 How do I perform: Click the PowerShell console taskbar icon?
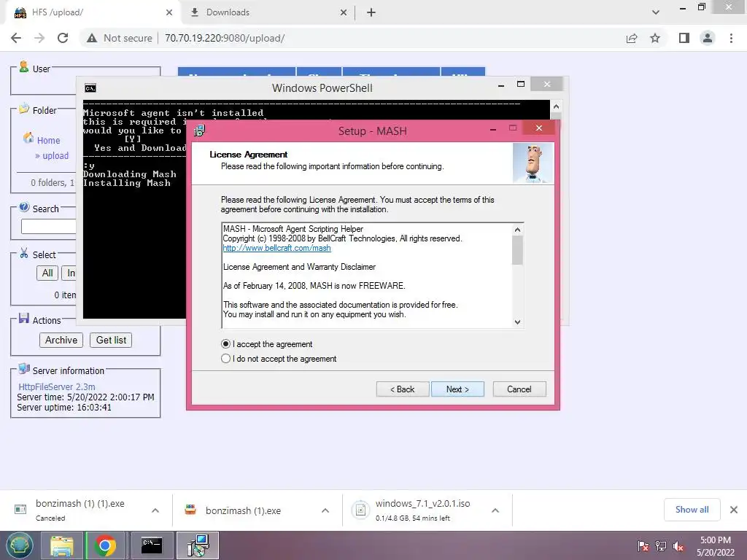152,545
